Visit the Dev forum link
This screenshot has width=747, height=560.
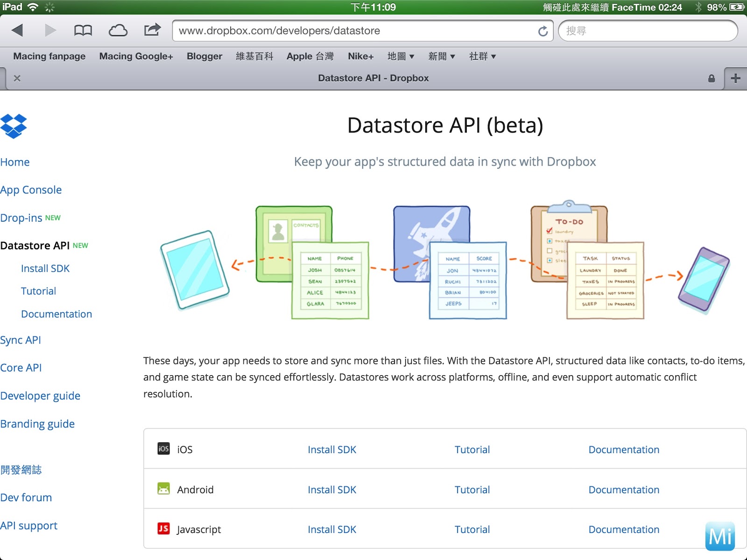coord(26,497)
